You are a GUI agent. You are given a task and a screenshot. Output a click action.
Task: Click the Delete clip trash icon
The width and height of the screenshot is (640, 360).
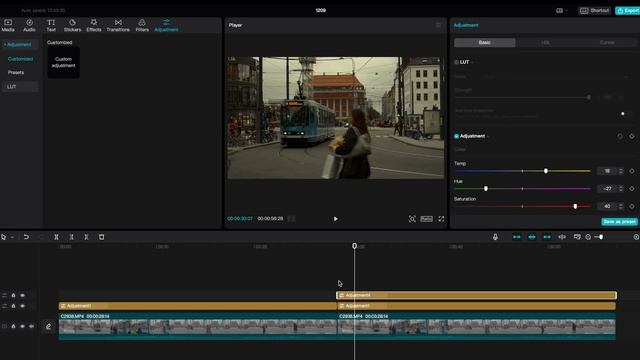102,237
